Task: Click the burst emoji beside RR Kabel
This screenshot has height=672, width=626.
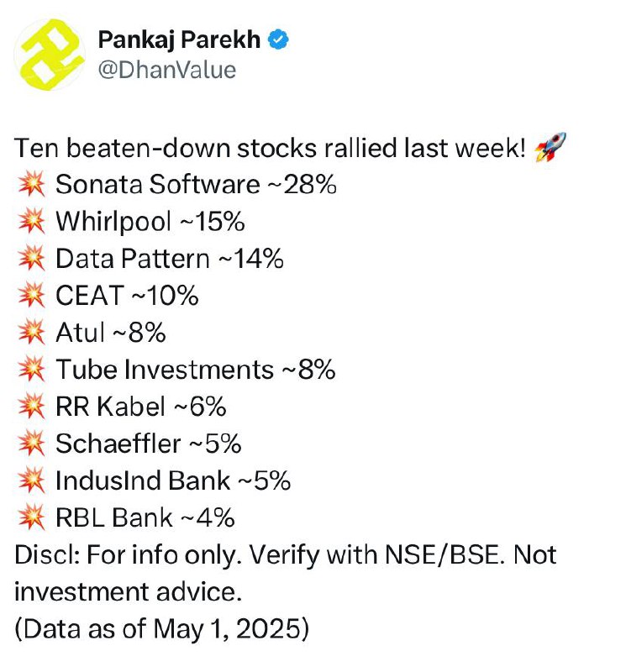Action: pyautogui.click(x=31, y=407)
